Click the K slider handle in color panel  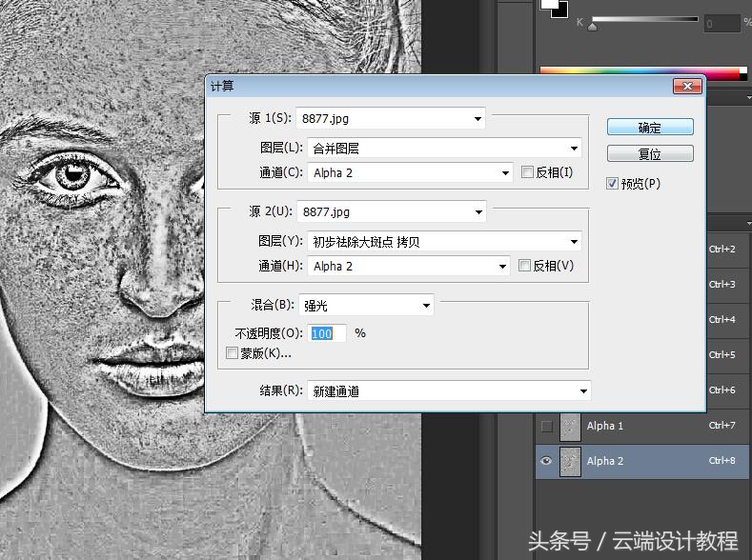pos(593,26)
